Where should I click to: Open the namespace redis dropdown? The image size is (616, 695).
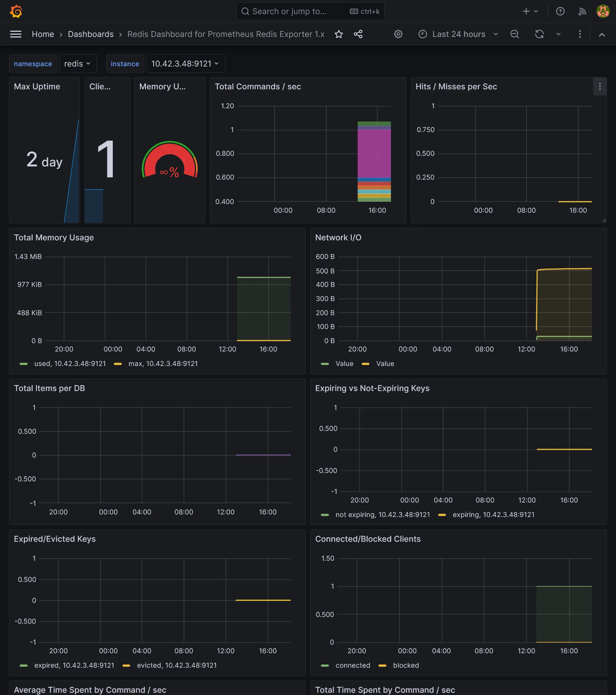click(77, 64)
